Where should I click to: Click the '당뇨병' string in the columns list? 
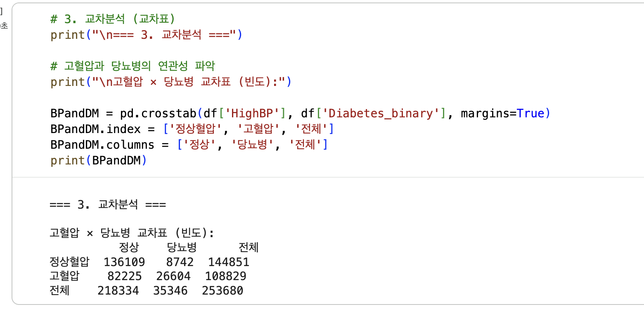click(x=253, y=145)
